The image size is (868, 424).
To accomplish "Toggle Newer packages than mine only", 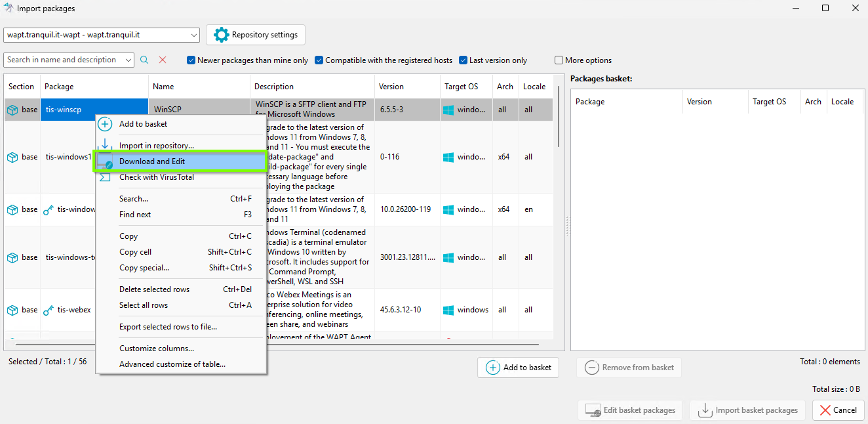I will (191, 60).
